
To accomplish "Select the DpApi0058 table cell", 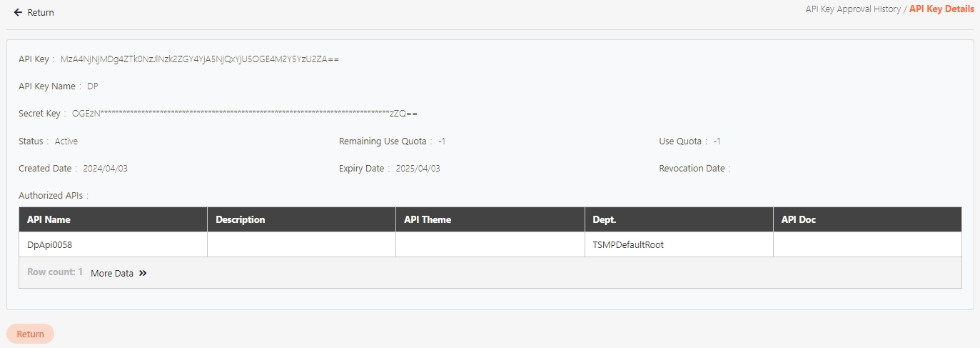I will 50,244.
